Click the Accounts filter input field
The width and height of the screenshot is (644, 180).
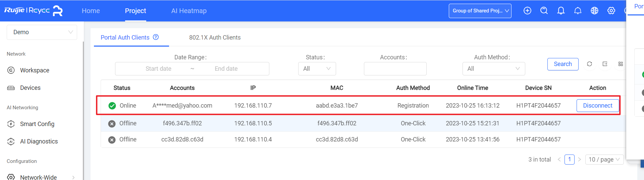click(395, 69)
